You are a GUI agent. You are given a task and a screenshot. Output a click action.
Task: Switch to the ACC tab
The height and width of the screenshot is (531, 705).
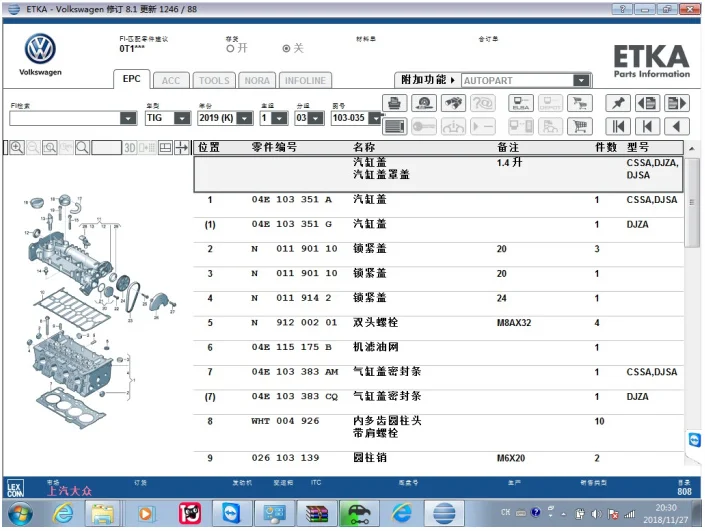point(171,80)
